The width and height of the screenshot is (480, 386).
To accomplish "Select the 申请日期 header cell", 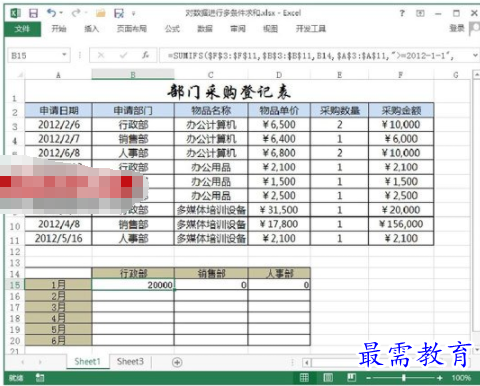I will click(59, 110).
